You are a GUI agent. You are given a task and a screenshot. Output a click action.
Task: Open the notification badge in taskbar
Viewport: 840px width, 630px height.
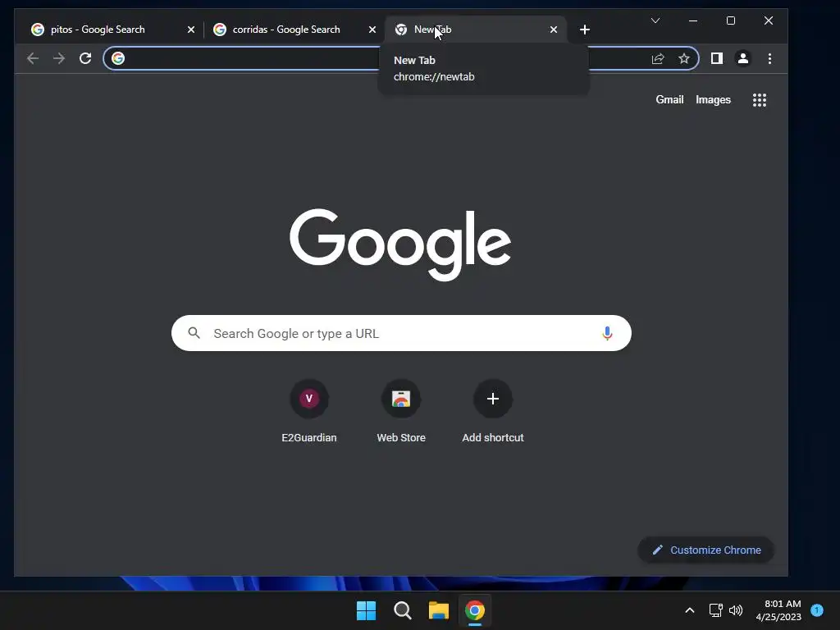[x=817, y=610]
